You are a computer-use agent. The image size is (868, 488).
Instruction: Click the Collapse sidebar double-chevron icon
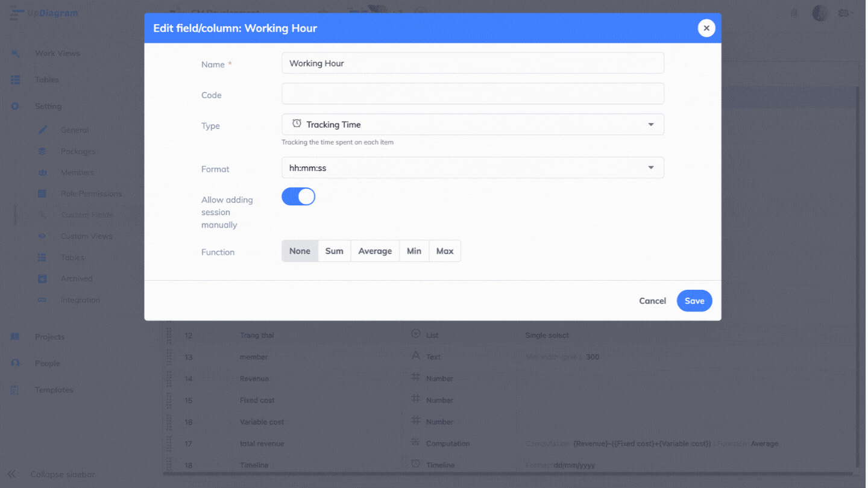pyautogui.click(x=12, y=474)
